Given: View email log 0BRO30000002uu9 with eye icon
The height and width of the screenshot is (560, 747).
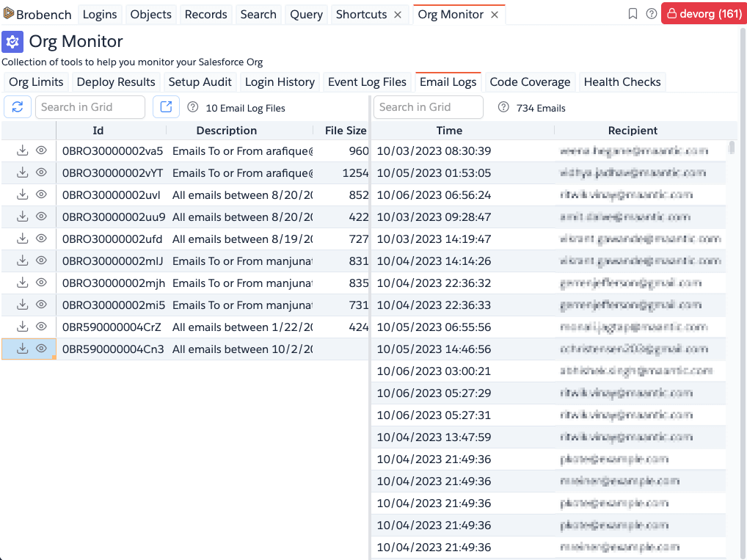Looking at the screenshot, I should pos(41,217).
